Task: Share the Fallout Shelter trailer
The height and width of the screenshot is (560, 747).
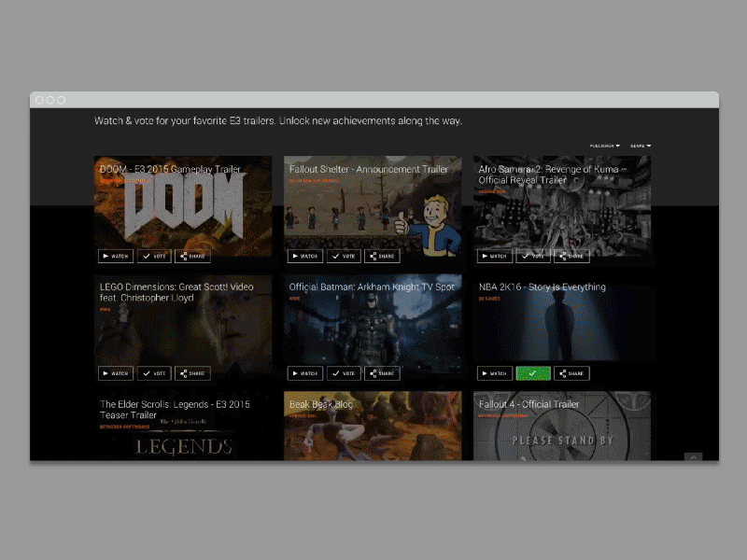Action: [x=382, y=256]
